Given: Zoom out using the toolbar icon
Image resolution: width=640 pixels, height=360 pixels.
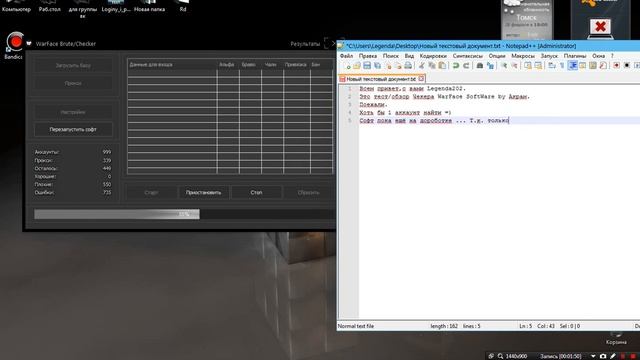Looking at the screenshot, I should pyautogui.click(x=514, y=66).
